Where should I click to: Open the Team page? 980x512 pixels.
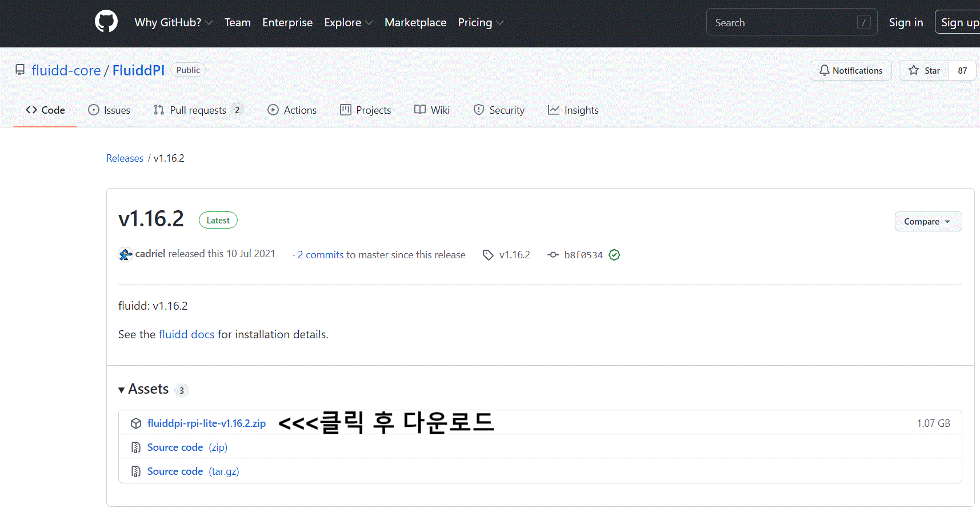tap(238, 22)
